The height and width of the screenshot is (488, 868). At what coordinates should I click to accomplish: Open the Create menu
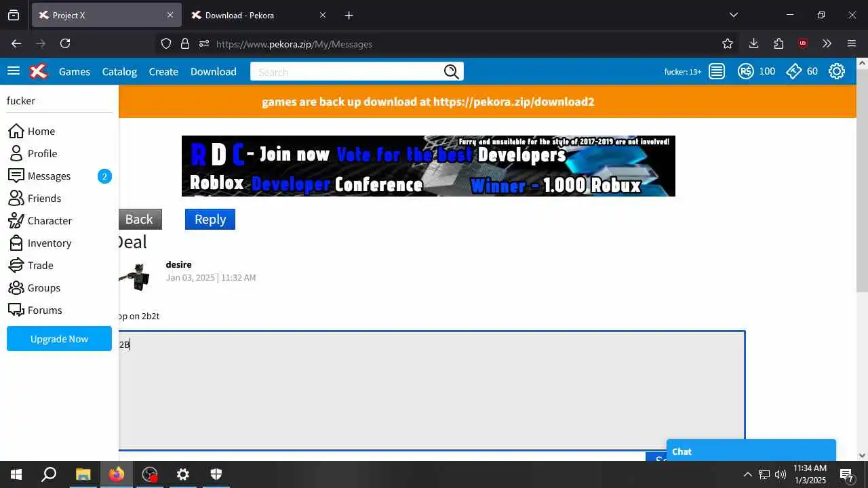(x=163, y=71)
